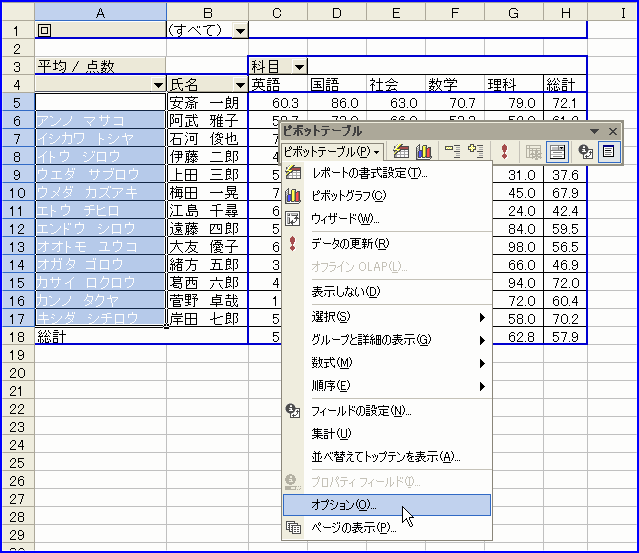Click the Hide Detail toolbar icon
Image resolution: width=639 pixels, height=553 pixels.
coord(452,152)
